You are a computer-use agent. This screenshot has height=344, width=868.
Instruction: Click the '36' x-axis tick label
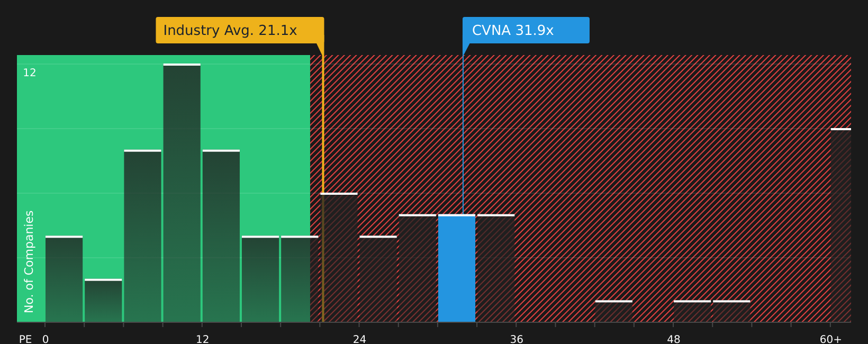click(517, 339)
